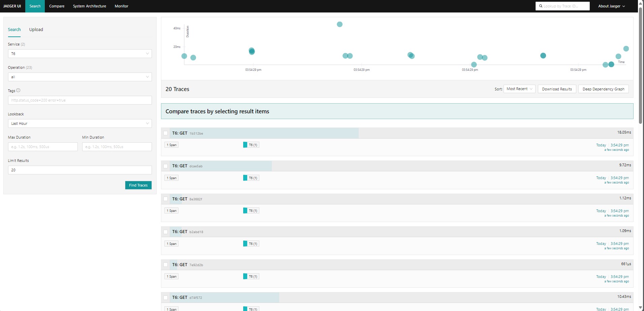Click the Lookup by Trace ID box
The height and width of the screenshot is (311, 644).
[562, 6]
